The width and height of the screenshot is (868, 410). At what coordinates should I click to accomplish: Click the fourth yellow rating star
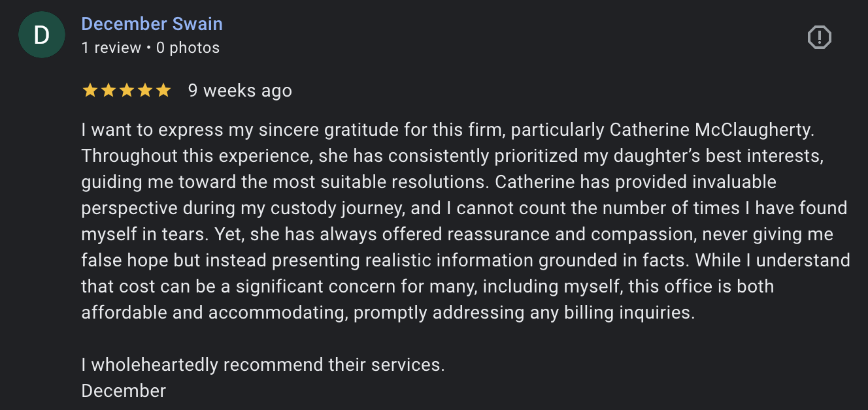(x=144, y=91)
